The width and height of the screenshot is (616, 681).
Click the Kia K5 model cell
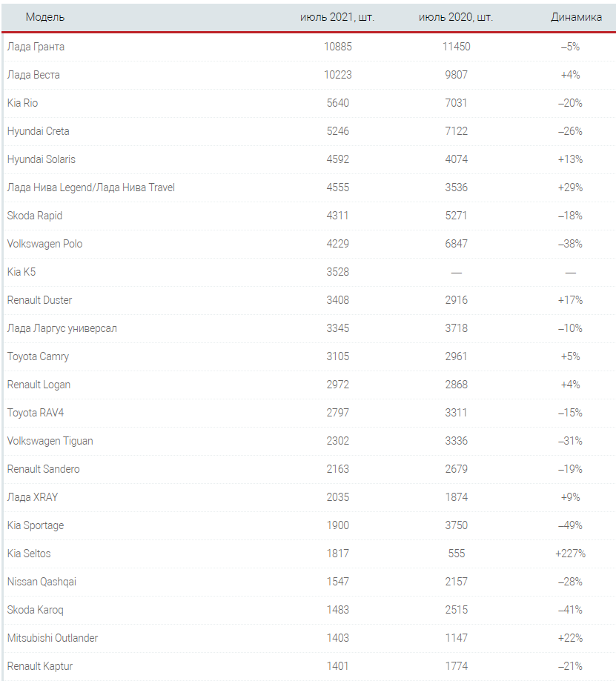(21, 272)
